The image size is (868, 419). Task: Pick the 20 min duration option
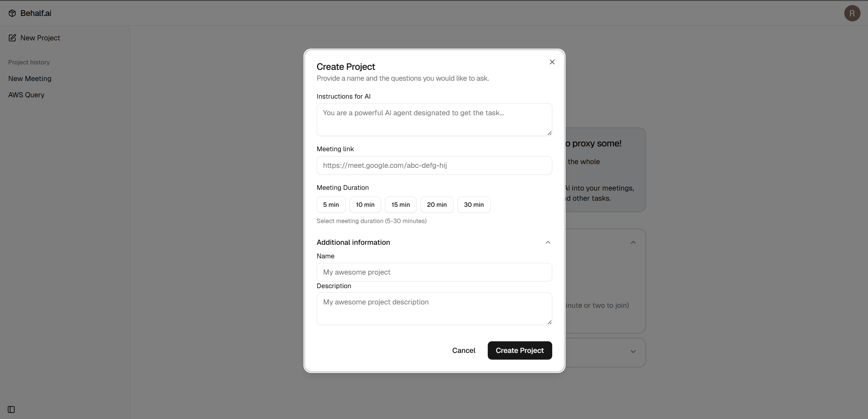(x=437, y=205)
